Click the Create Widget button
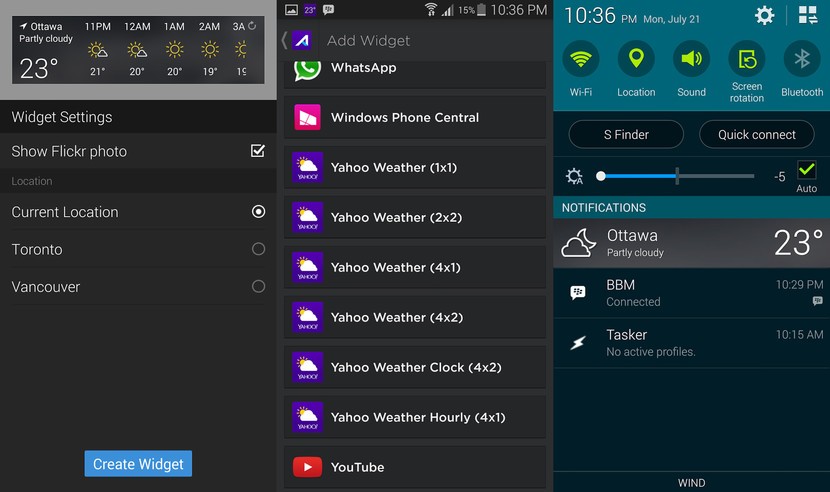 pos(138,464)
